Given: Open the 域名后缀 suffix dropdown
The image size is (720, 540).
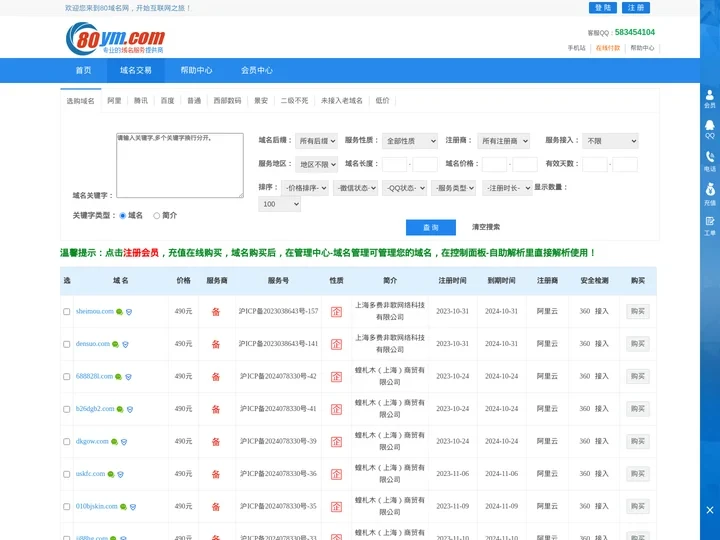Looking at the screenshot, I should (x=316, y=141).
